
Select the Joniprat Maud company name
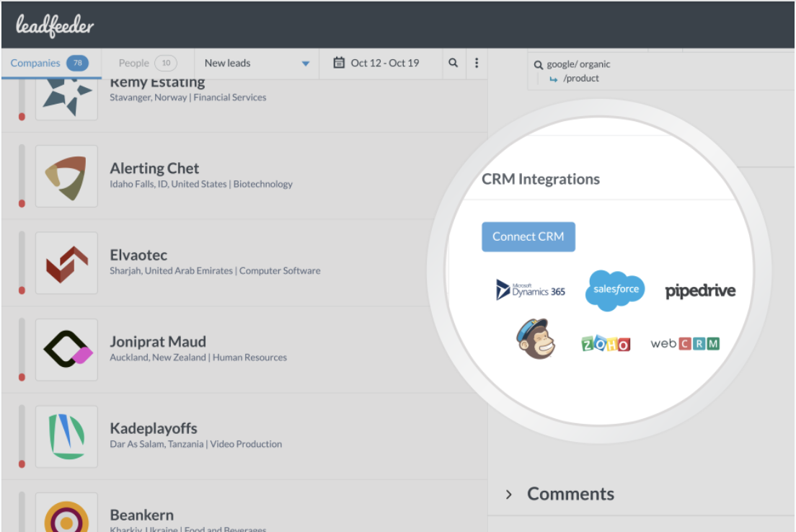click(158, 342)
